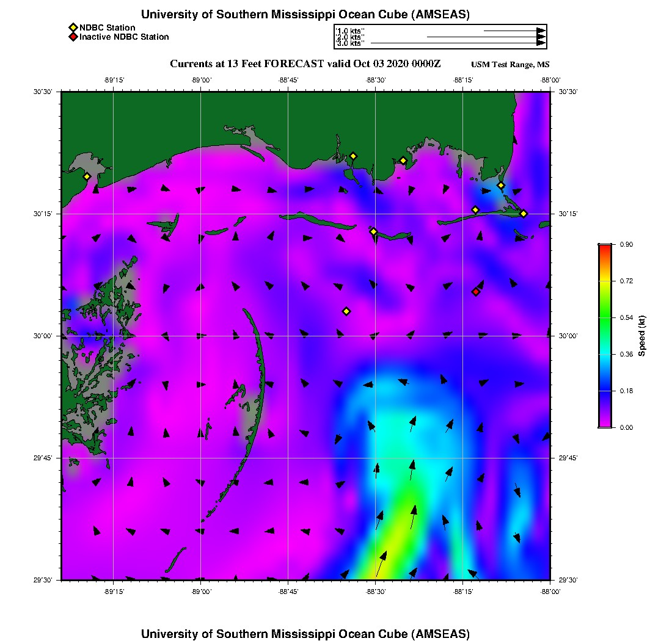Click the 0.90 color bar label

(625, 244)
